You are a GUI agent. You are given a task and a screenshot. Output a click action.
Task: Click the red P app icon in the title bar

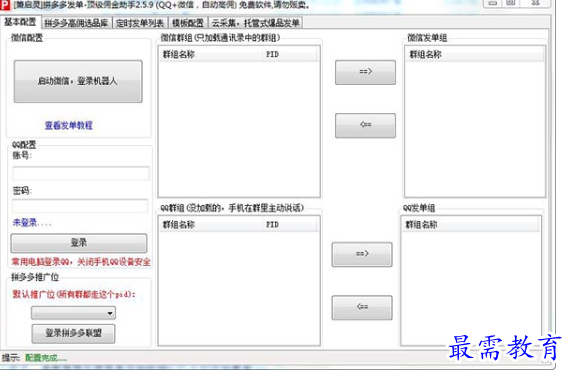click(x=5, y=5)
